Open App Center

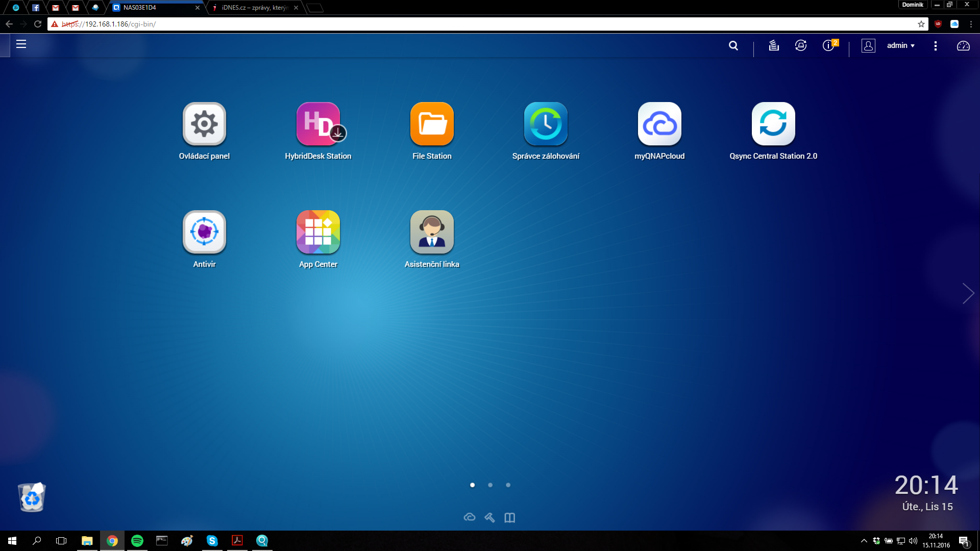(x=318, y=232)
